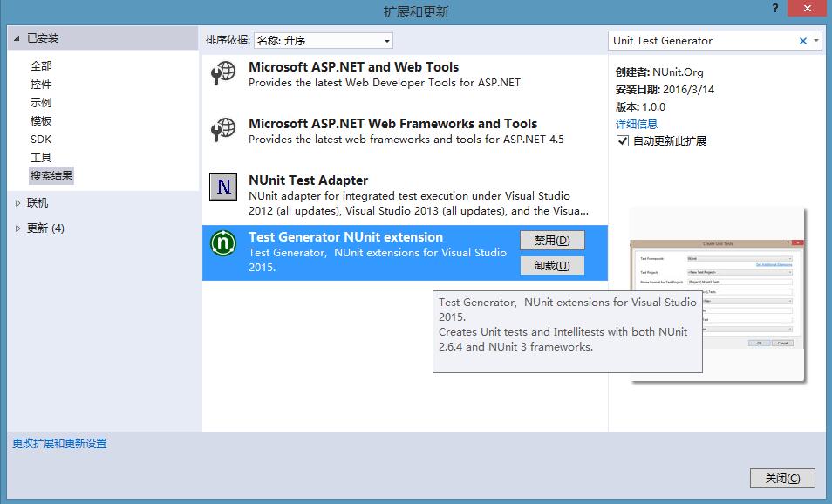Click the 关闭(C) button

782,479
